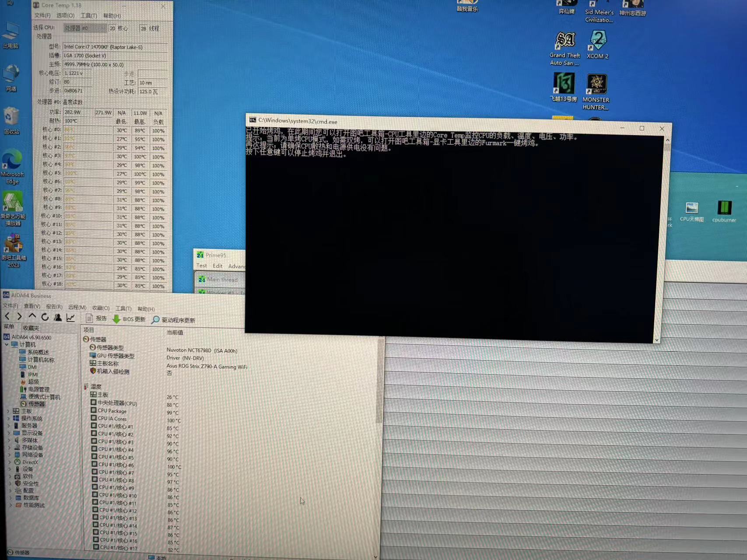This screenshot has width=747, height=560.
Task: Expand the 主板 tree node in AIDA64
Action: point(8,411)
